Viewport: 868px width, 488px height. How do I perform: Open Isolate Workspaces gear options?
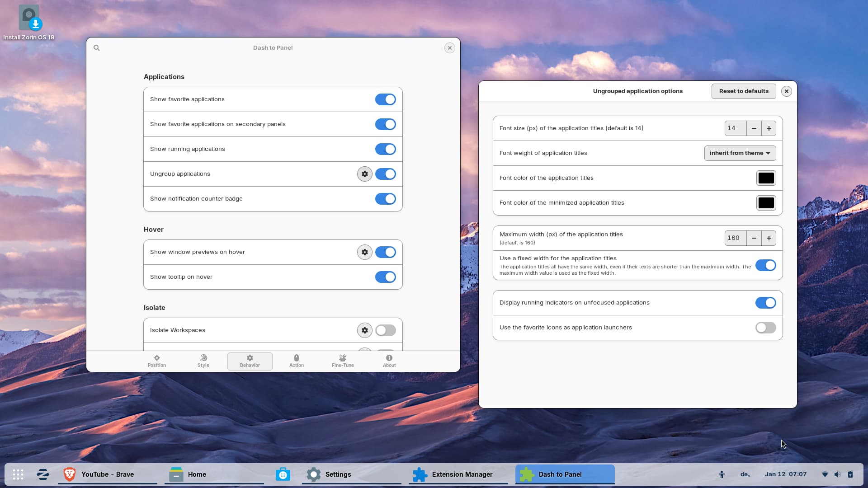(364, 330)
